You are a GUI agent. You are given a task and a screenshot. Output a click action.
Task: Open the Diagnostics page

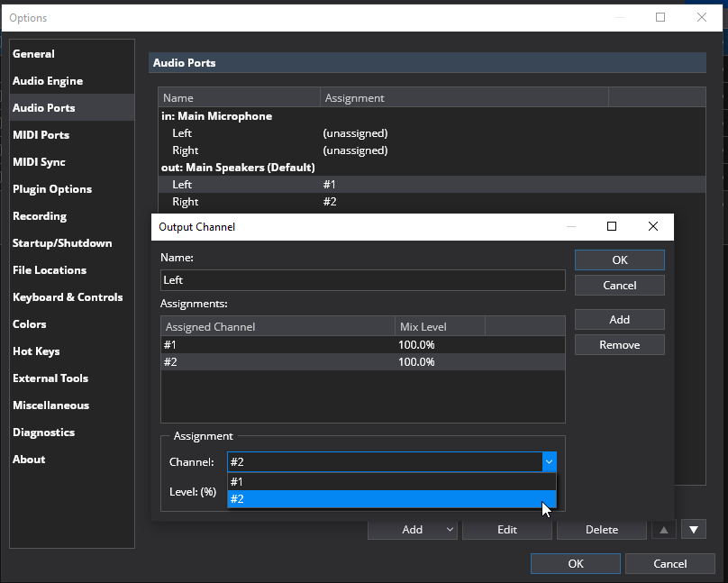point(72,433)
